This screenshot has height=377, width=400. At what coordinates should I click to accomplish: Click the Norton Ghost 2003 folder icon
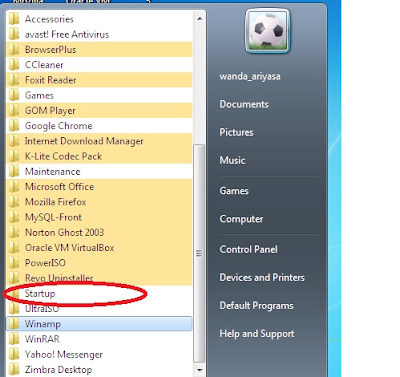14,232
